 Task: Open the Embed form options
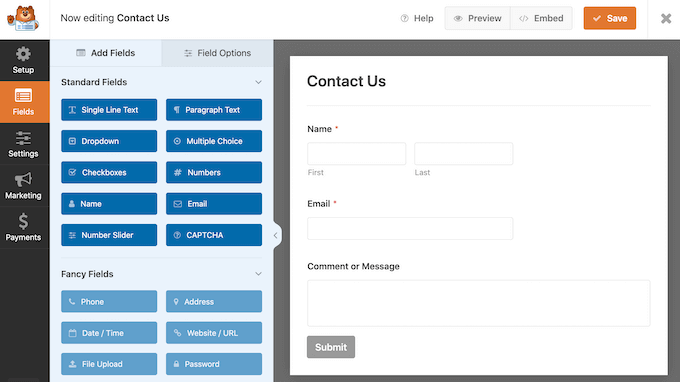pyautogui.click(x=541, y=18)
